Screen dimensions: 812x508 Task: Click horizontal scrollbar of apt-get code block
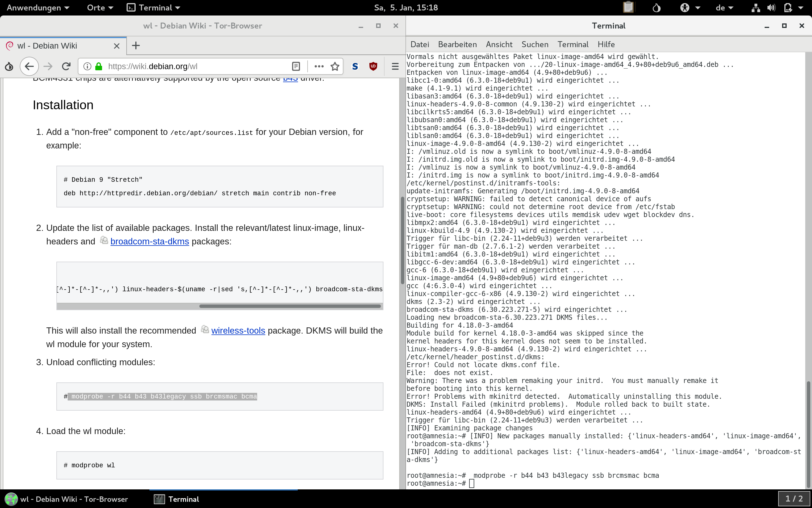(290, 306)
